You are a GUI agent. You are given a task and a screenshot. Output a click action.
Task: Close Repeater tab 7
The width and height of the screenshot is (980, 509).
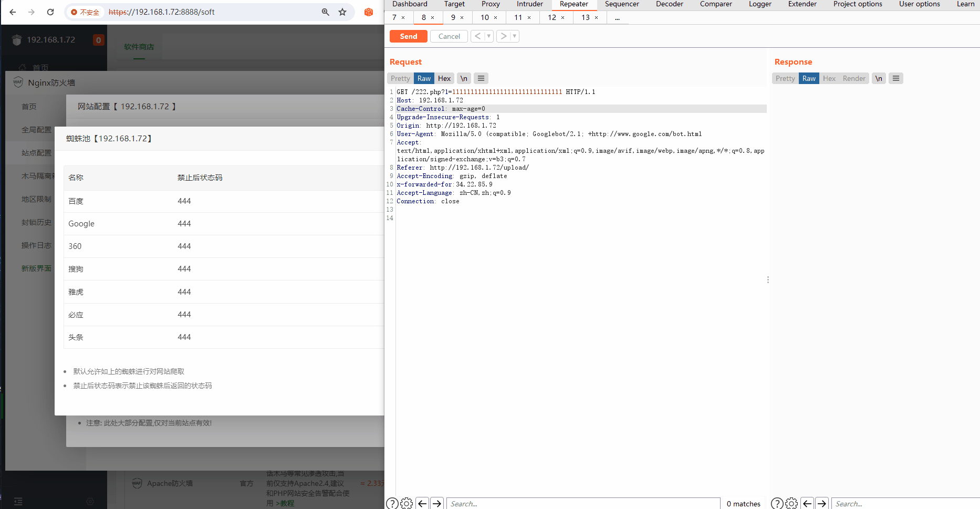[x=403, y=18]
